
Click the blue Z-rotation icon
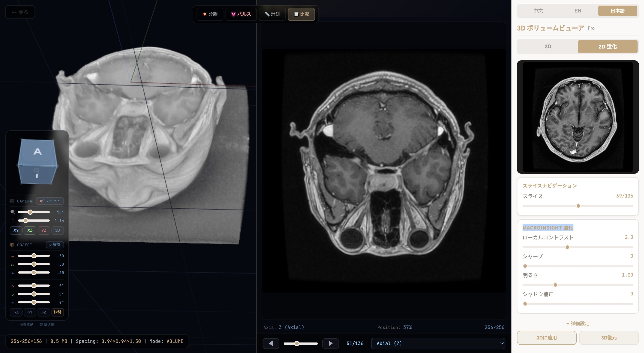pos(13,303)
